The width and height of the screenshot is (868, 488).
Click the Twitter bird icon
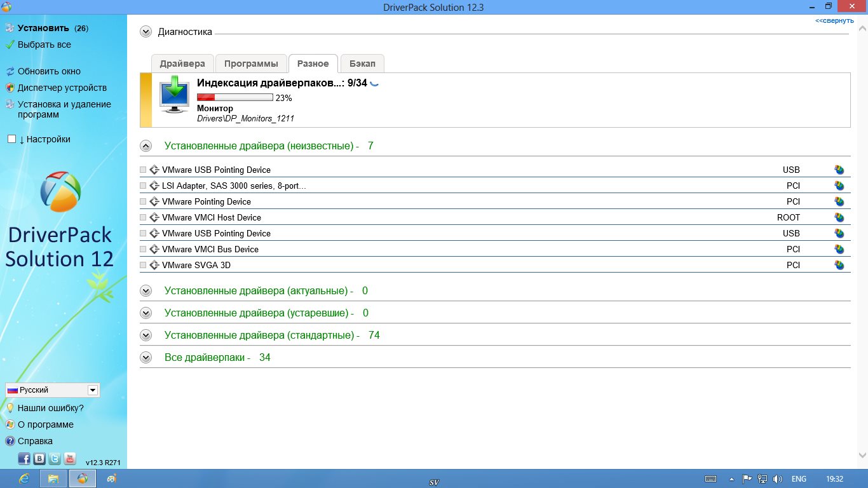(55, 458)
